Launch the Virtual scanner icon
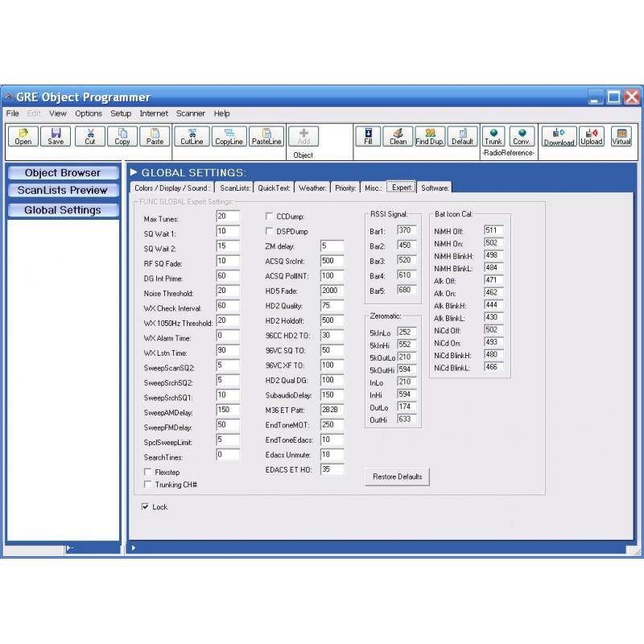The image size is (644, 644). [x=621, y=137]
